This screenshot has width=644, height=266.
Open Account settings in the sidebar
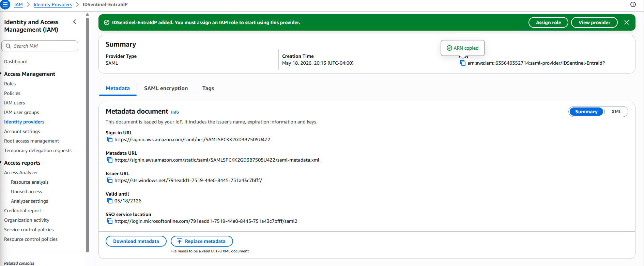[22, 131]
